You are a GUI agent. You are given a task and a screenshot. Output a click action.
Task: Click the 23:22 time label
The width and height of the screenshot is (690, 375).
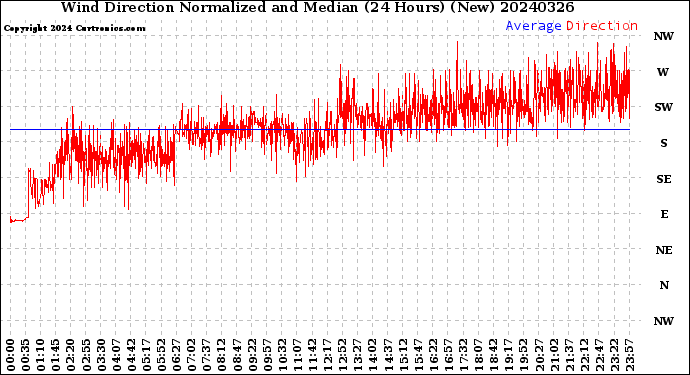coord(615,355)
